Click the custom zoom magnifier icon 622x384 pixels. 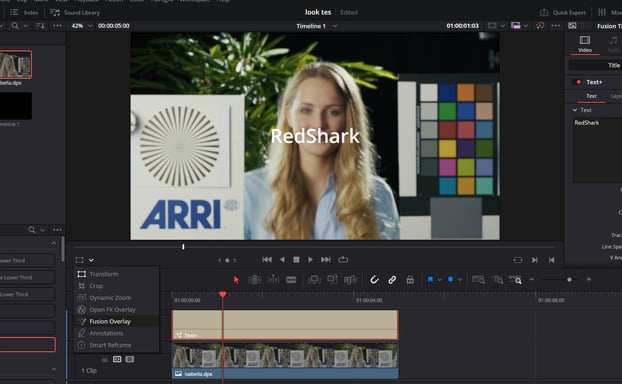(x=515, y=280)
